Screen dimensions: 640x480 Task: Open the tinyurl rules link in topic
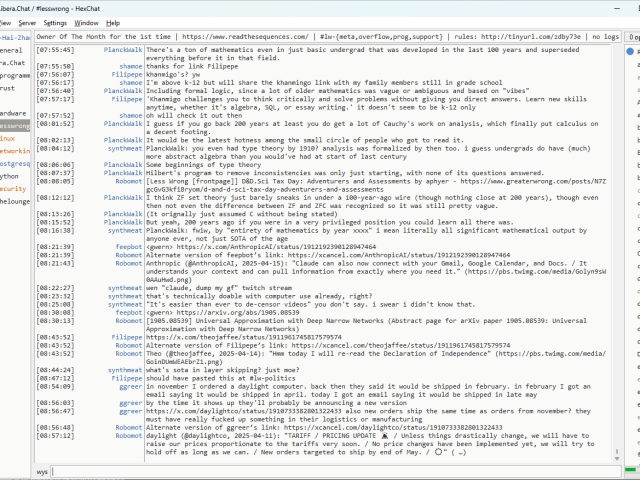(x=531, y=37)
